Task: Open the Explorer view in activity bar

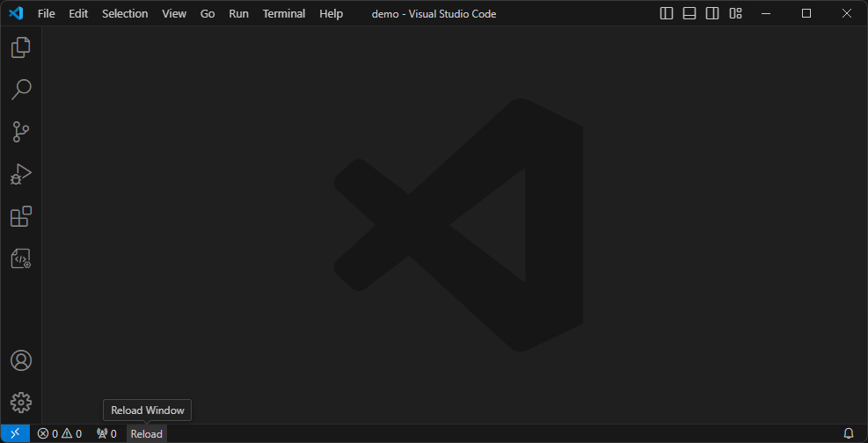Action: [x=21, y=47]
